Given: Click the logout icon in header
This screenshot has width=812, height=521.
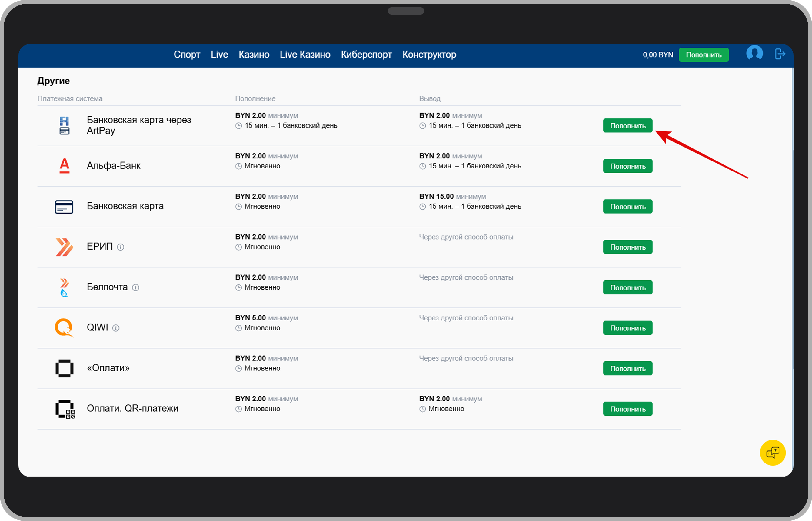Looking at the screenshot, I should pyautogui.click(x=780, y=54).
